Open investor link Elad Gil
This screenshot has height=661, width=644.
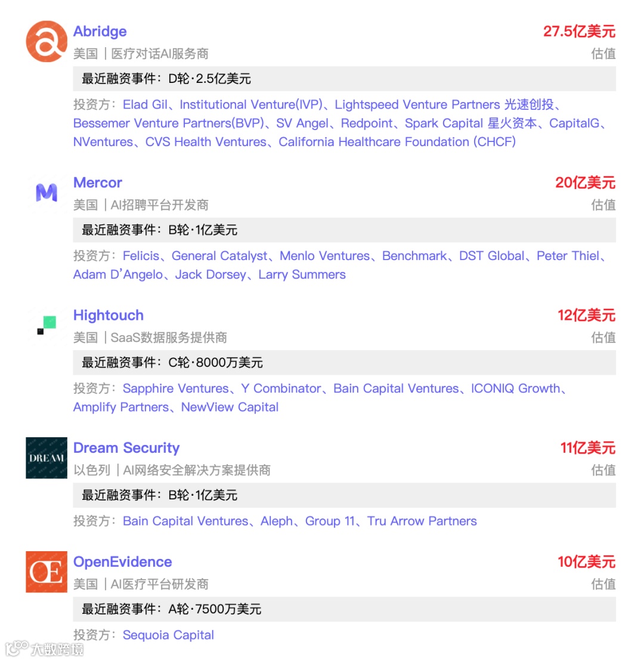[x=145, y=104]
